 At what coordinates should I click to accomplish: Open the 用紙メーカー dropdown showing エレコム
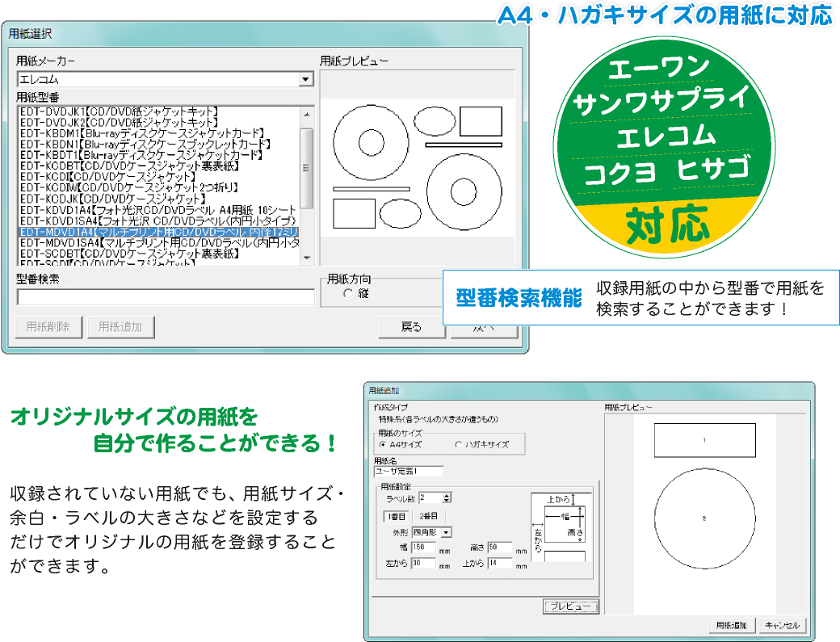coord(166,79)
